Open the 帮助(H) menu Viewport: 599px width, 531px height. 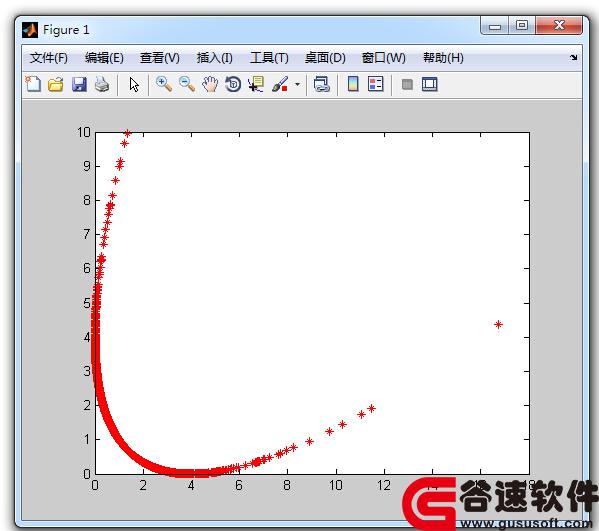coord(444,58)
